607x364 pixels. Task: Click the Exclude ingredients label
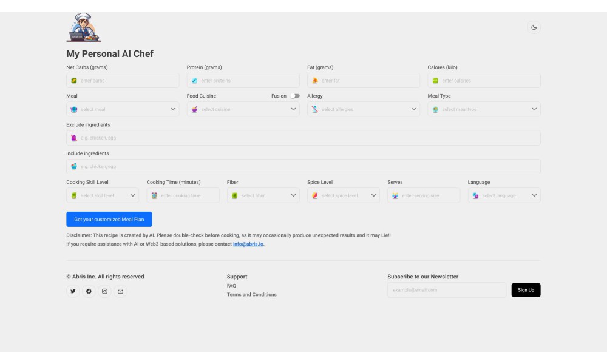pos(88,125)
